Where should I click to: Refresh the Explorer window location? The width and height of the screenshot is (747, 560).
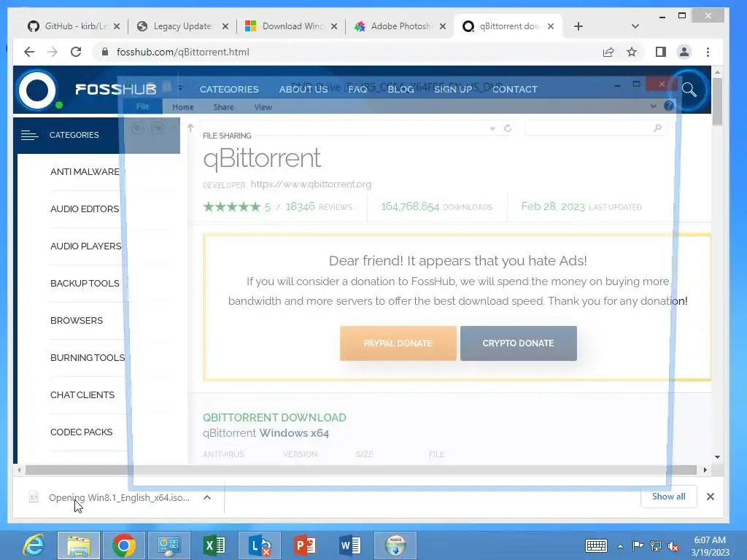[x=508, y=128]
